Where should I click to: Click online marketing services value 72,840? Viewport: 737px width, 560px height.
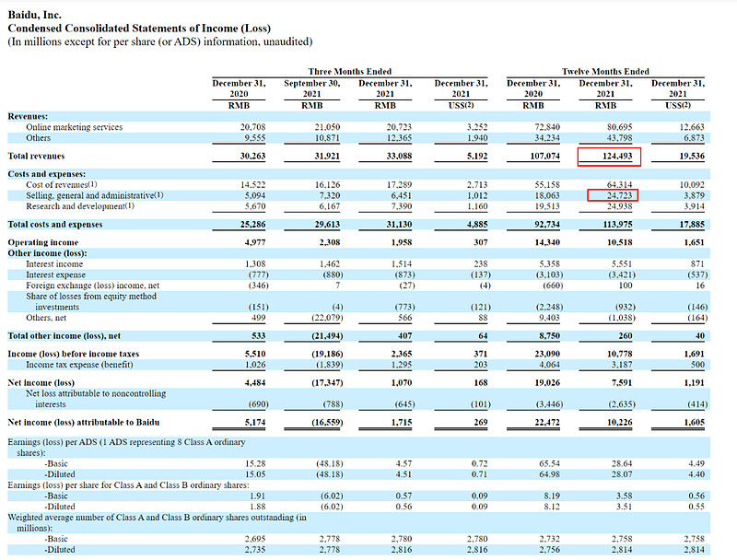(x=547, y=127)
